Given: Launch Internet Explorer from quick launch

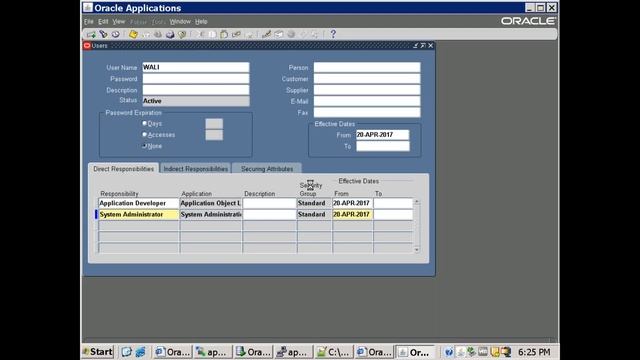Looking at the screenshot, I should pos(141,352).
